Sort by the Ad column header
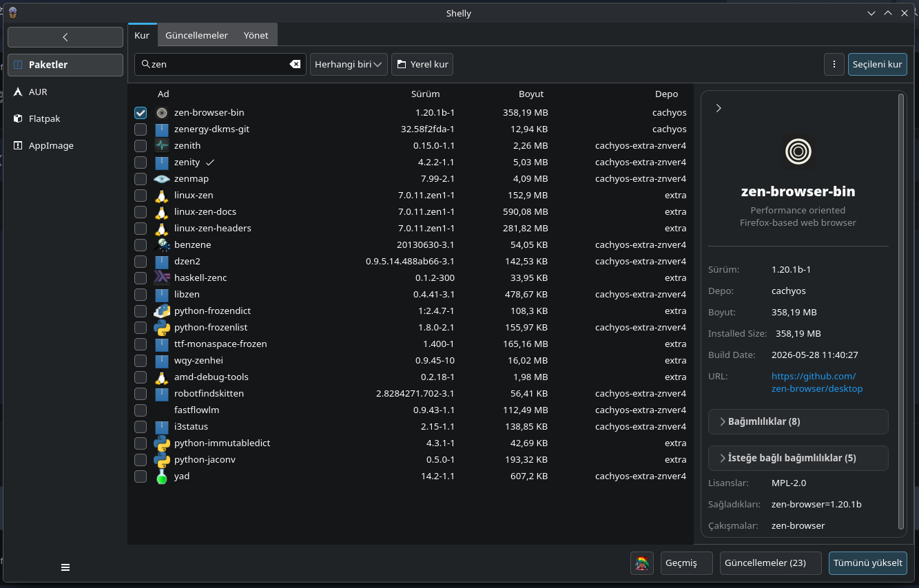 click(x=163, y=94)
